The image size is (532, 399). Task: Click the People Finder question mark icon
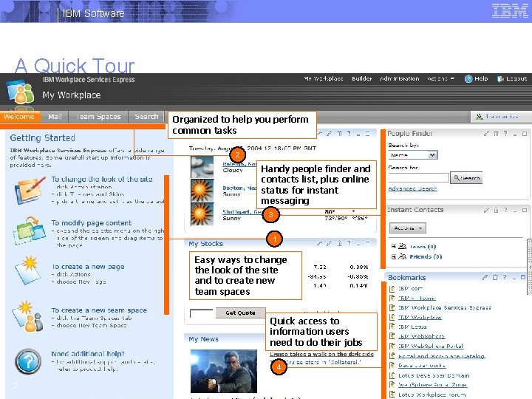[505, 134]
